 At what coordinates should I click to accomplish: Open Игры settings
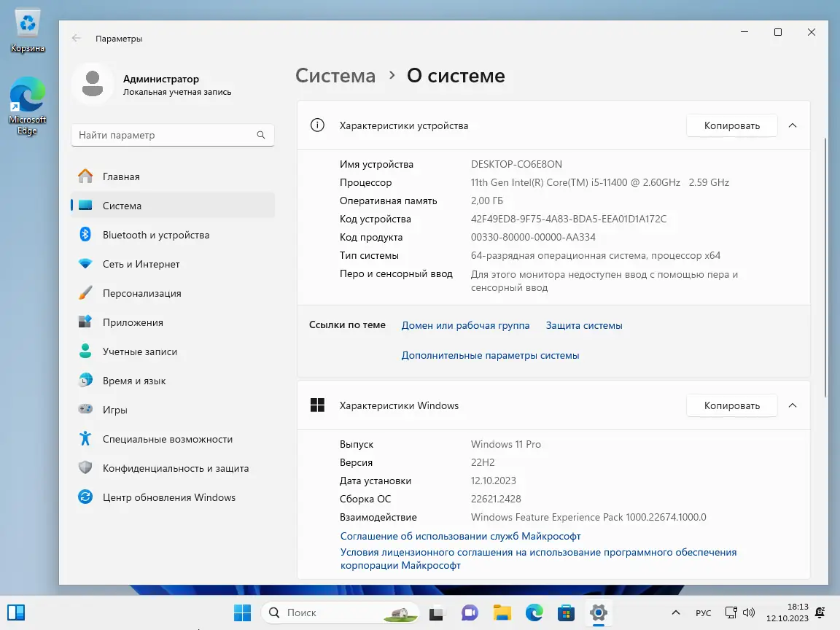[x=173, y=410]
